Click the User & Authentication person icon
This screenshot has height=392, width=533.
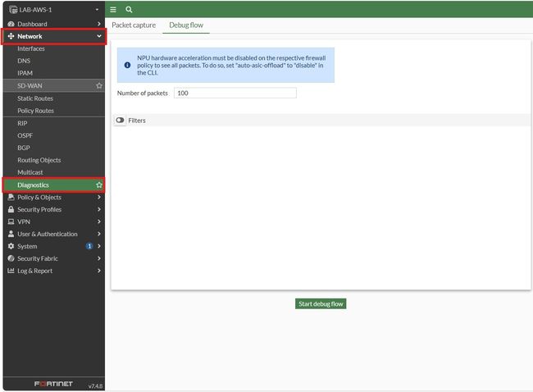coord(11,234)
